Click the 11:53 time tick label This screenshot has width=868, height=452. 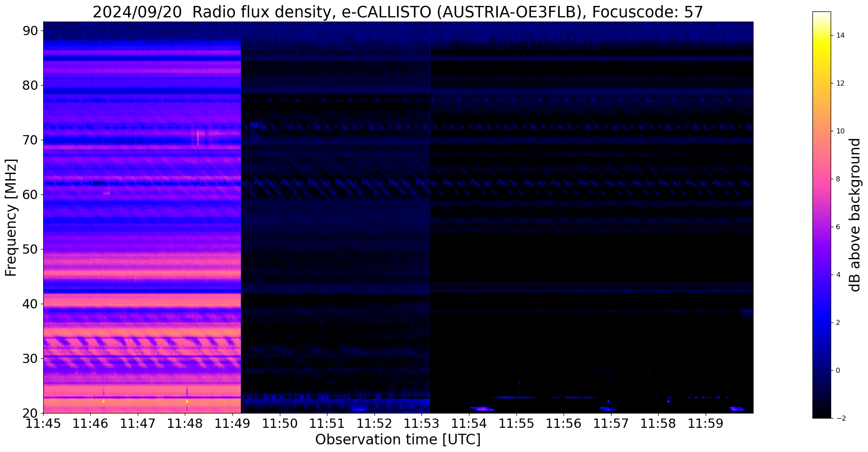tap(421, 423)
